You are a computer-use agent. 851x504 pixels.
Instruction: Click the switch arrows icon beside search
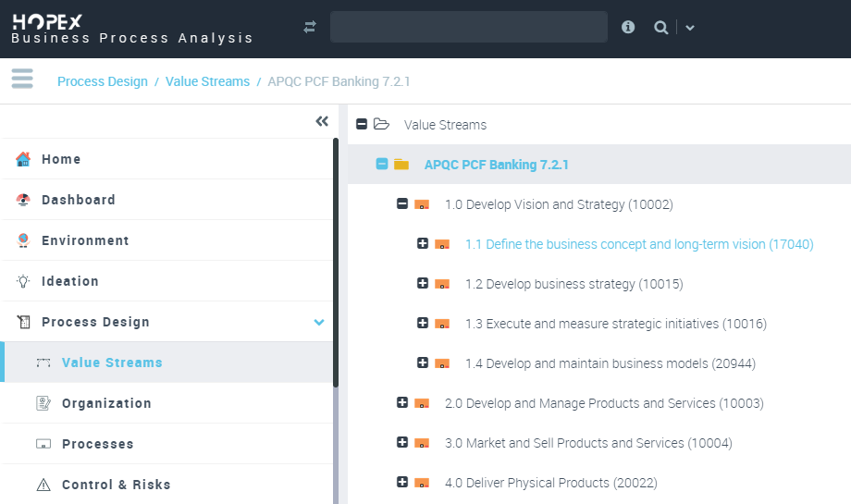tap(310, 28)
